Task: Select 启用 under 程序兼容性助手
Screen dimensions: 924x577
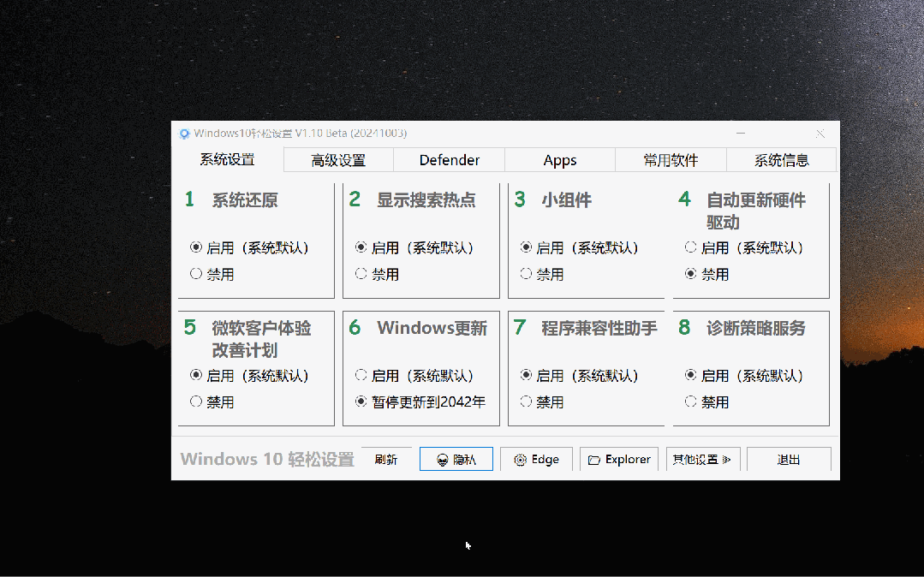Action: [x=580, y=376]
